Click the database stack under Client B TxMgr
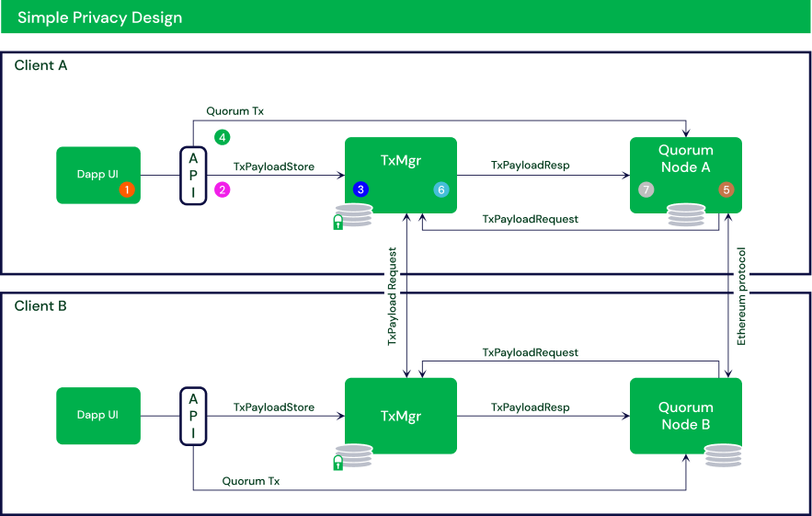The width and height of the screenshot is (812, 516). pos(355,455)
